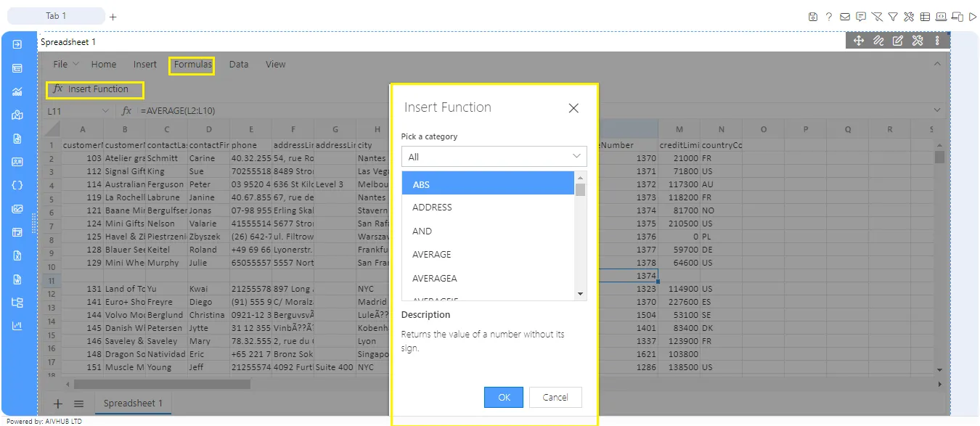Click cell containing 1374 in row 11
This screenshot has width=980, height=426.
[x=627, y=276]
